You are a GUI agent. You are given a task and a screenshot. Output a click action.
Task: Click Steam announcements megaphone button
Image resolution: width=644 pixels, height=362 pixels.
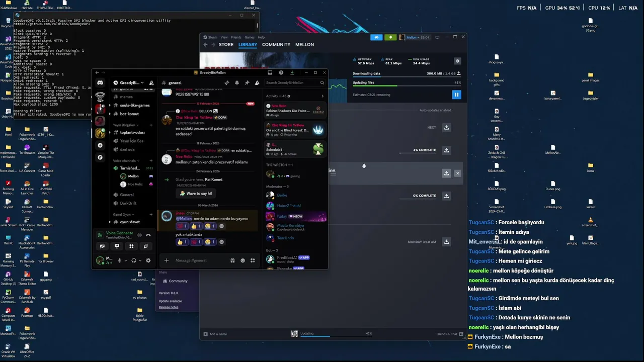tap(376, 37)
